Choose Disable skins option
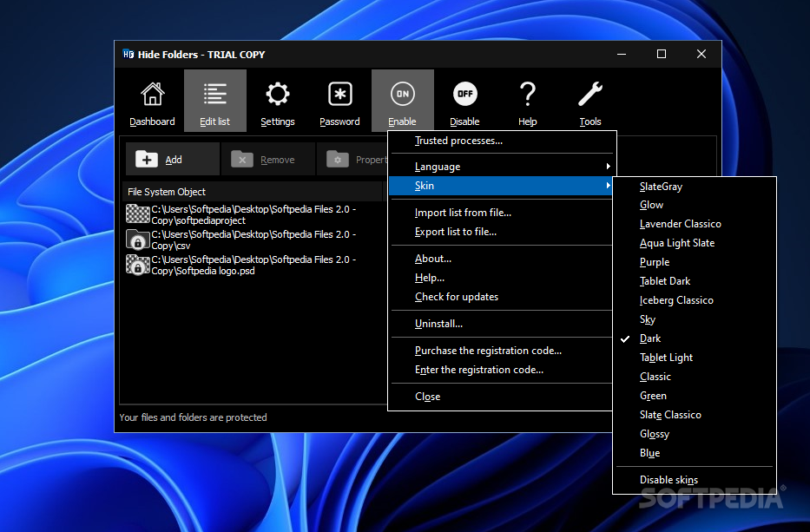 695,480
